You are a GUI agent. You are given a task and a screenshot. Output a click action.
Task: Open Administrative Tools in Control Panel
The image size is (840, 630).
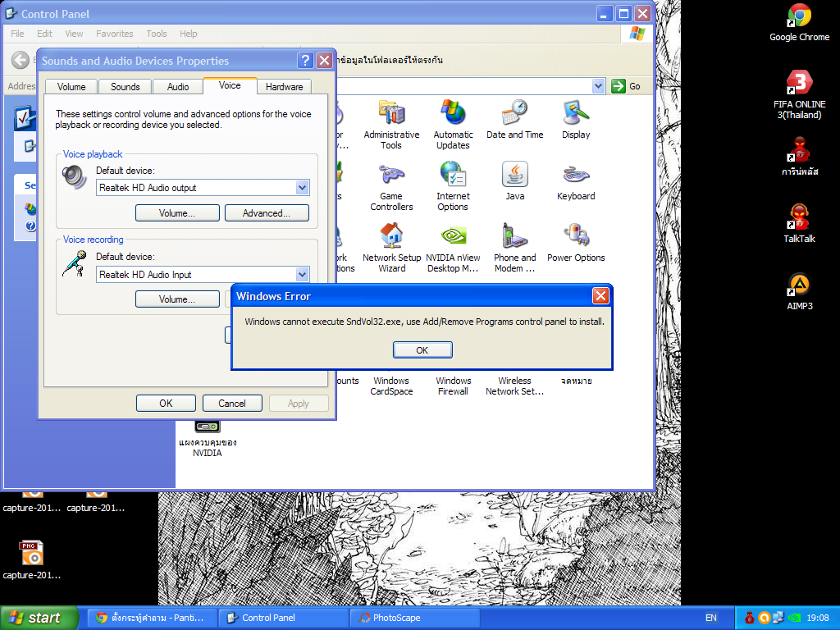click(391, 125)
